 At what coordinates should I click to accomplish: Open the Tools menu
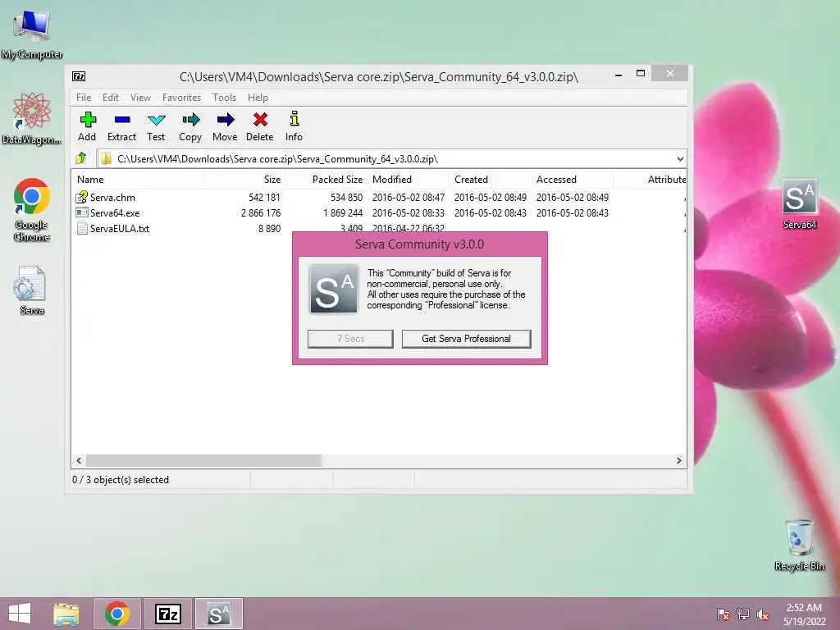pos(224,98)
